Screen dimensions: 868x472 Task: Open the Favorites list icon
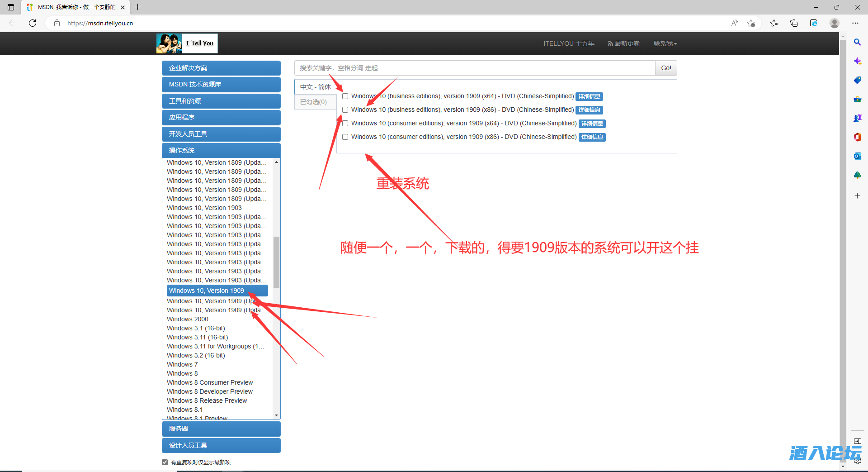774,23
